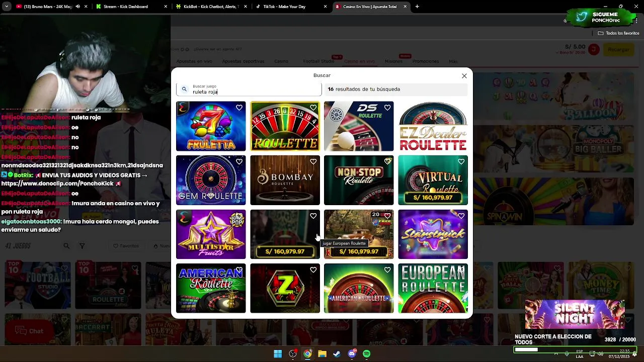644x362 pixels.
Task: Open Virtual Roulette S/ 160,979.97 jackpot
Action: [x=433, y=198]
